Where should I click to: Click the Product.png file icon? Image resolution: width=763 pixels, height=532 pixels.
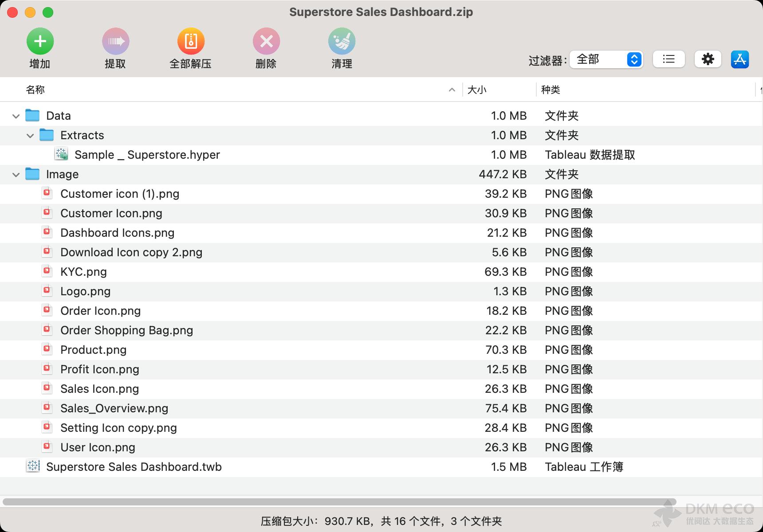[47, 349]
